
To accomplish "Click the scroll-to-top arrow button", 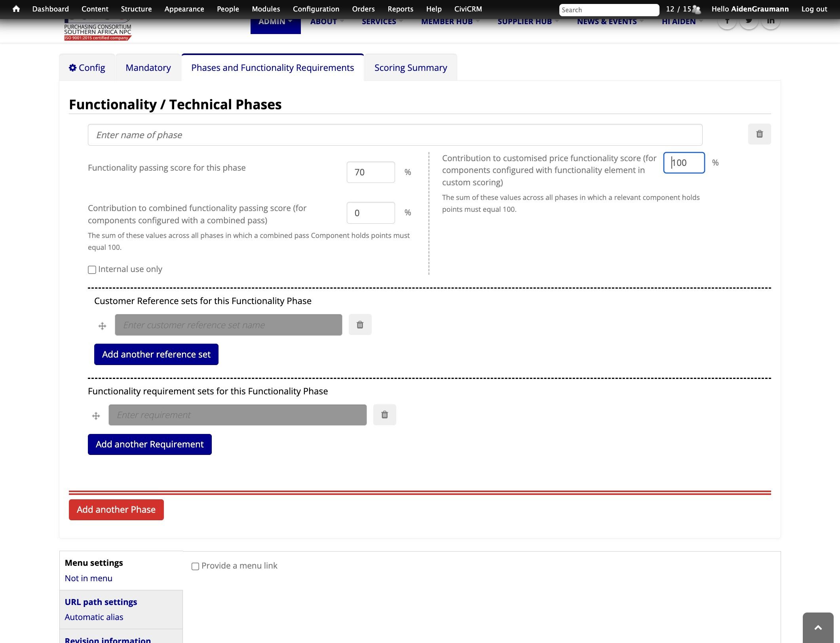I will [818, 628].
